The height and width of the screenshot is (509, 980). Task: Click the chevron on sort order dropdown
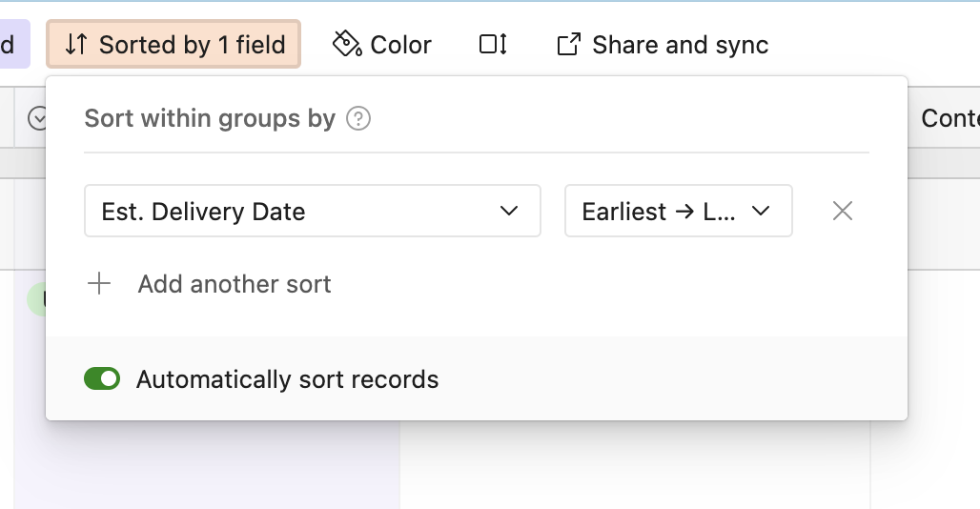760,211
